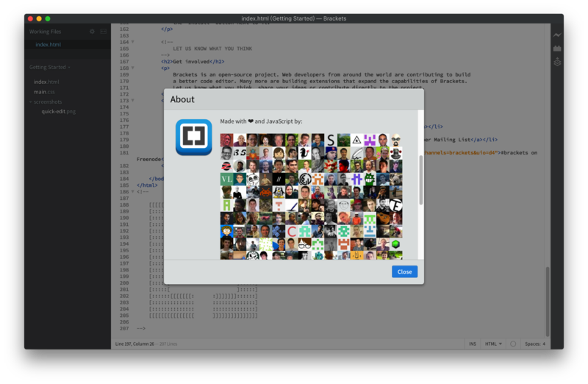Click the circled E contributor avatar
The image size is (588, 384).
click(395, 205)
